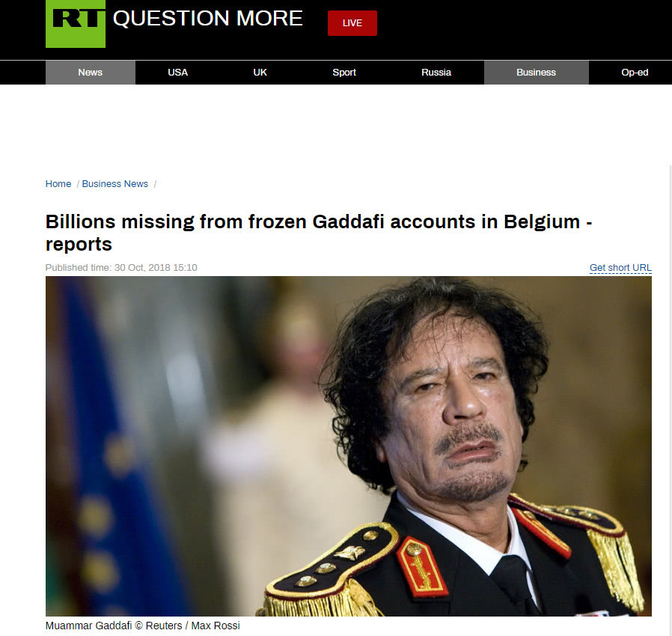
Task: Click the Billions missing article headline
Action: pyautogui.click(x=319, y=233)
